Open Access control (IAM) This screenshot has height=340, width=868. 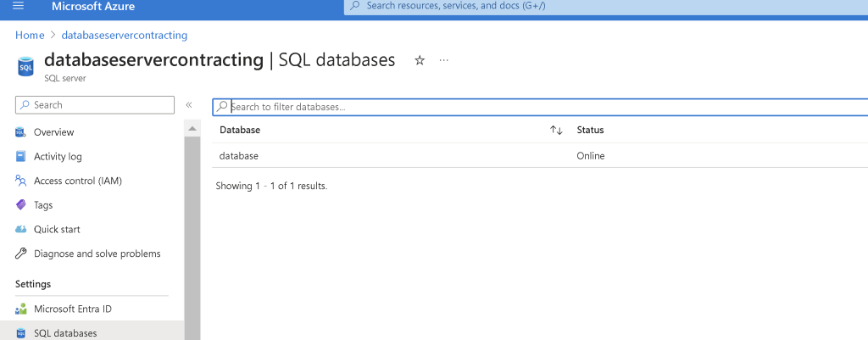77,181
